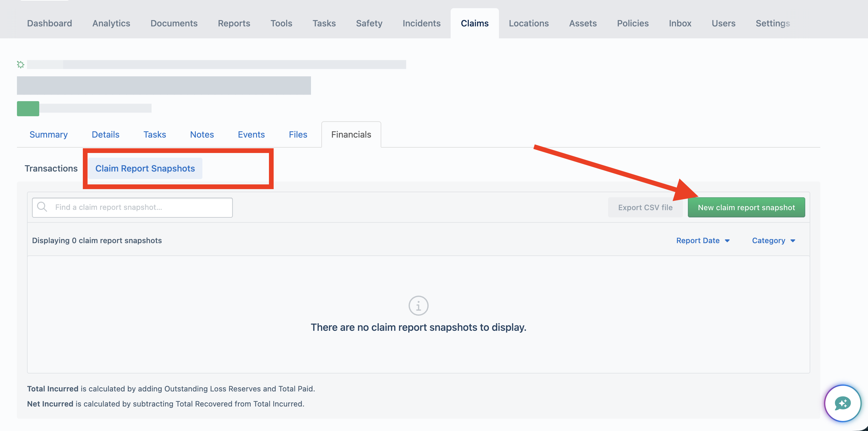Open the Policies navigation item
The image size is (868, 431).
tap(632, 23)
